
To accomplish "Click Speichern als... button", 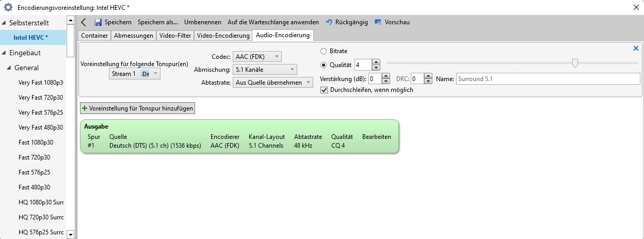I will (x=158, y=22).
